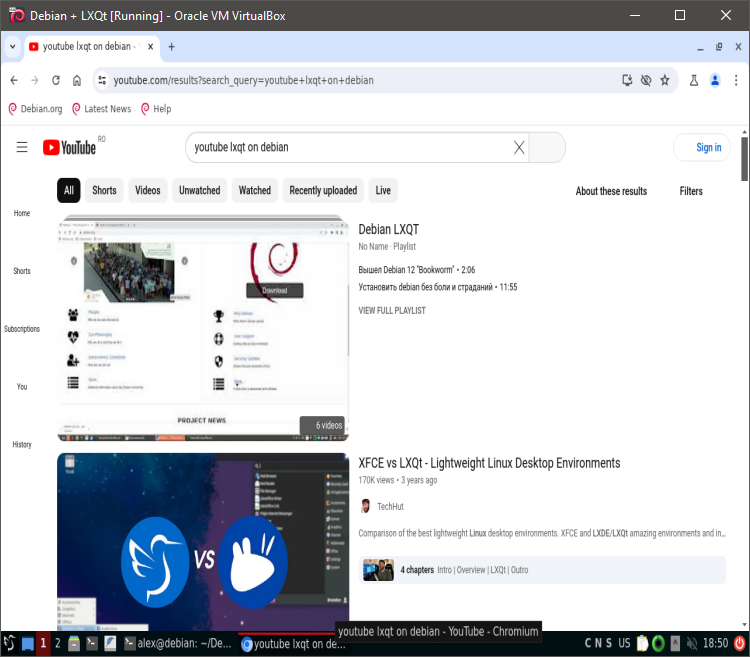Launch the text editor from quick launch
750x657 pixels.
tap(110, 644)
